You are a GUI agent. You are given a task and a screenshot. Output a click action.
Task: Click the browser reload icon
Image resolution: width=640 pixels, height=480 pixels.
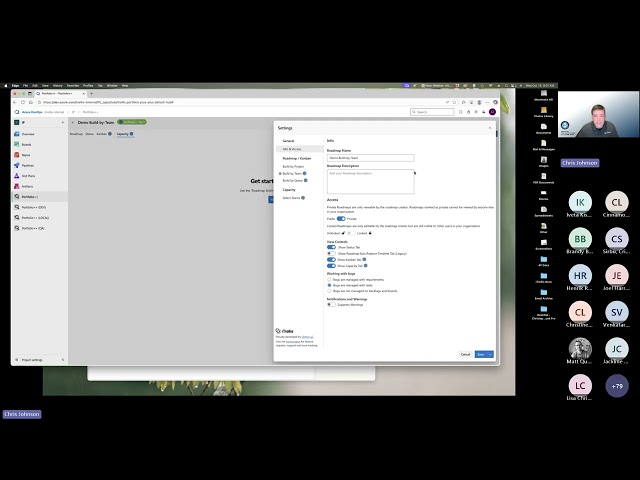(23, 102)
